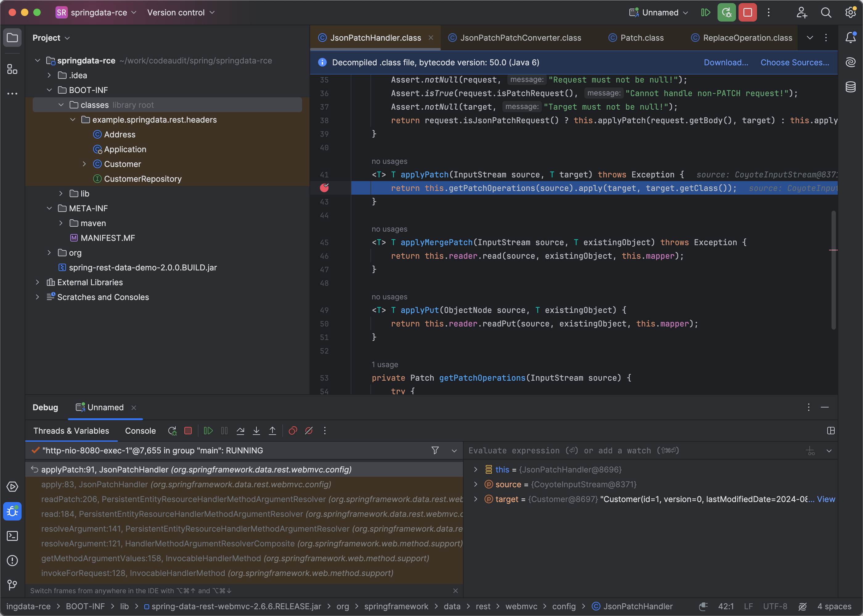The width and height of the screenshot is (863, 616).
Task: Open the Problems tool window icon
Action: point(12,561)
